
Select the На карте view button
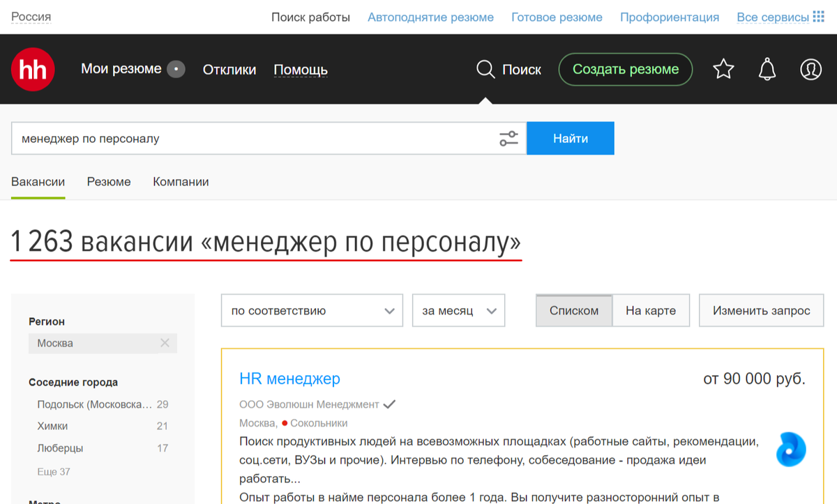(x=651, y=310)
